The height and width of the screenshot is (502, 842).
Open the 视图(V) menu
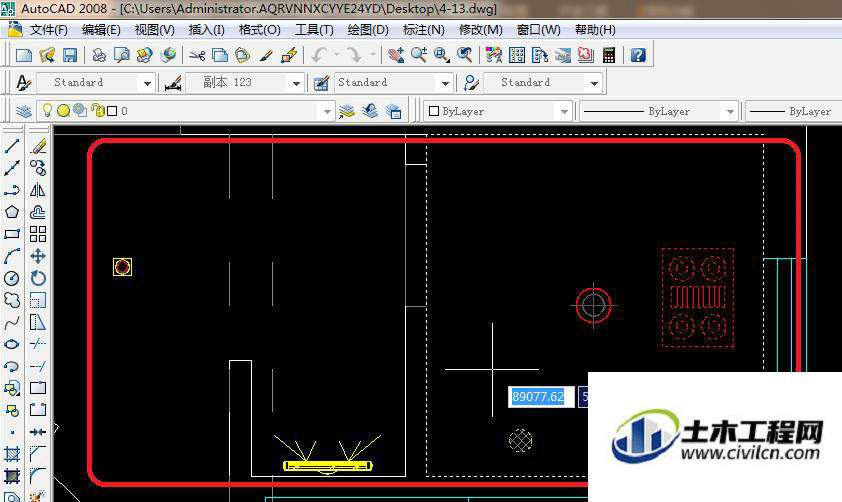(154, 30)
